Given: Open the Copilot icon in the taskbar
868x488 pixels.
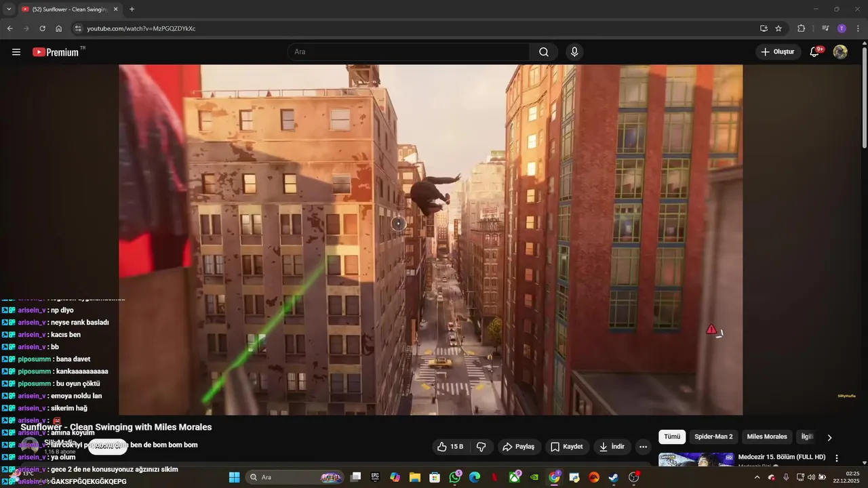Looking at the screenshot, I should [x=395, y=477].
